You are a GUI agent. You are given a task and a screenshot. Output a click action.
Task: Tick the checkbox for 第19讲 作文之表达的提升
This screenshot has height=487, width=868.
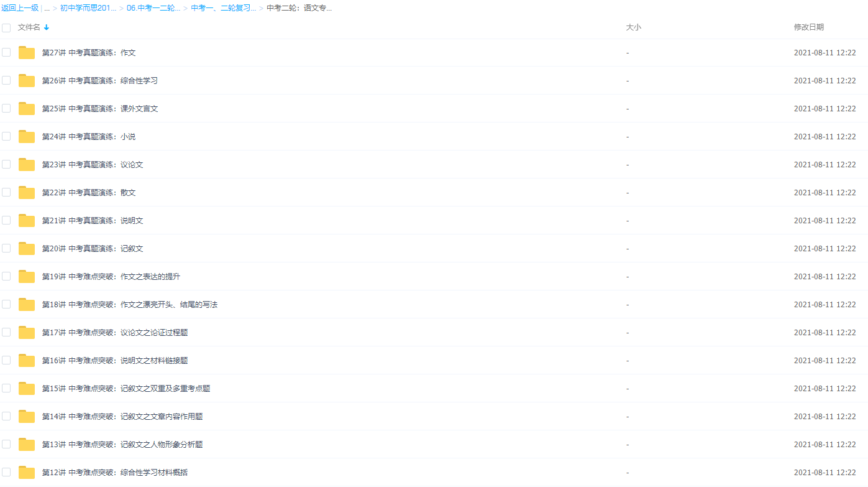click(x=6, y=276)
